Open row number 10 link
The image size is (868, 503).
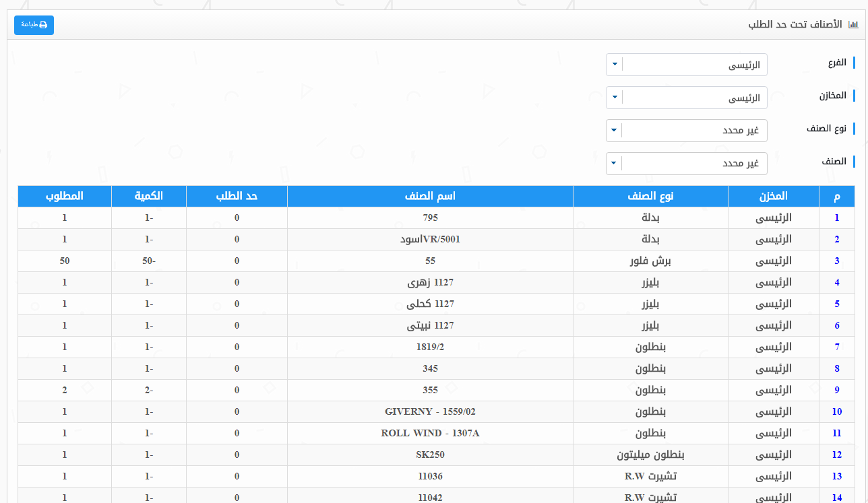coord(837,411)
